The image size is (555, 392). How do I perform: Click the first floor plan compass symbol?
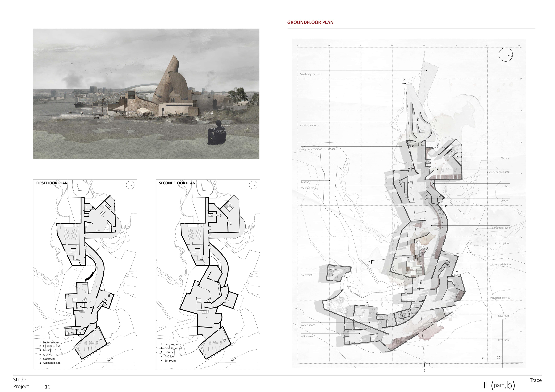point(130,185)
